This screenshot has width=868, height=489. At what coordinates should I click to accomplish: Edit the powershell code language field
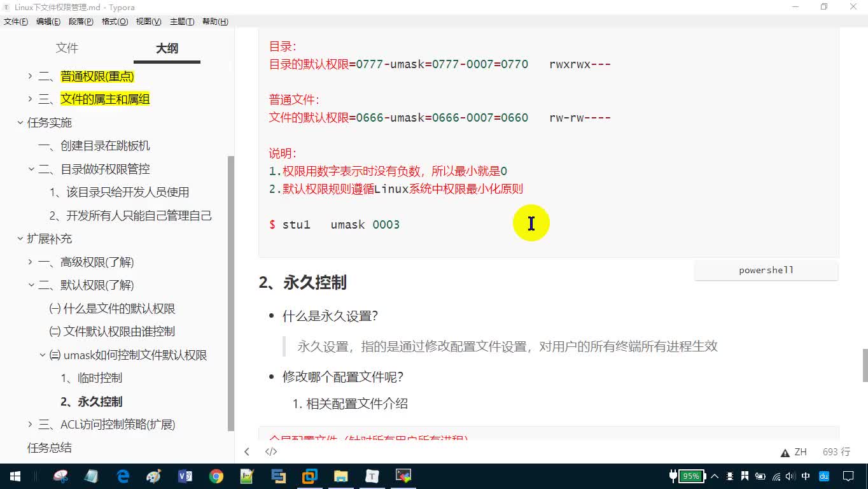pos(766,271)
